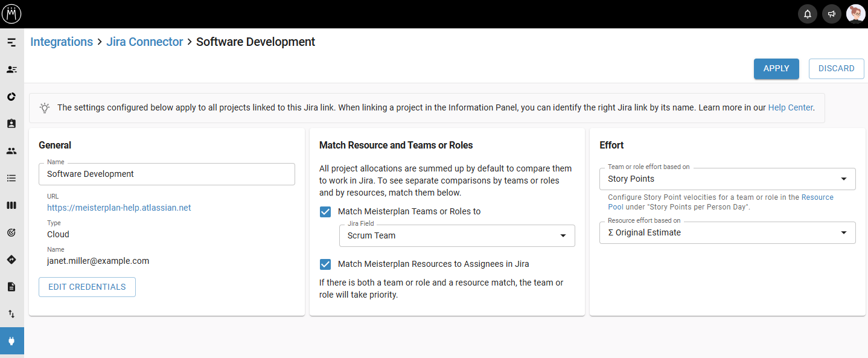Click Edit Credentials button
The image size is (868, 358).
tap(87, 287)
